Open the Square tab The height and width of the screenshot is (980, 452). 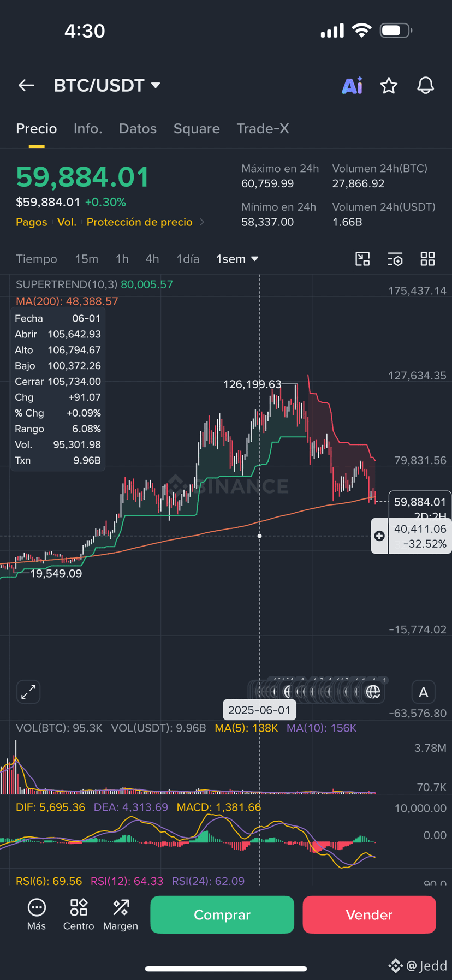pos(197,129)
